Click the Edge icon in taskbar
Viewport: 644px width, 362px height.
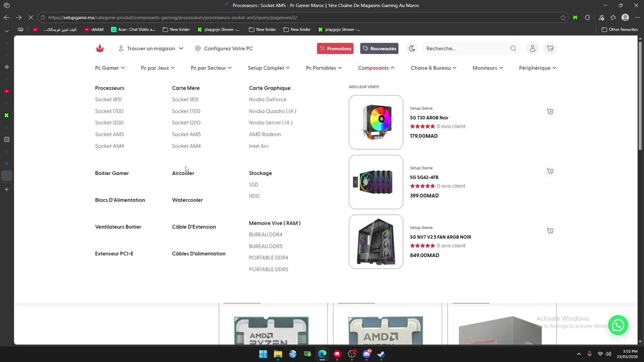pyautogui.click(x=323, y=354)
